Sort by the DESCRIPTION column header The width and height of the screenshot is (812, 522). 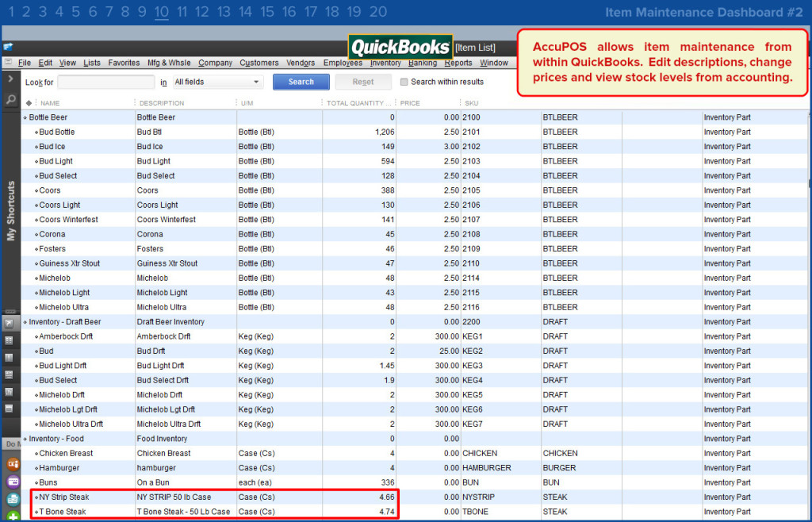coord(162,103)
